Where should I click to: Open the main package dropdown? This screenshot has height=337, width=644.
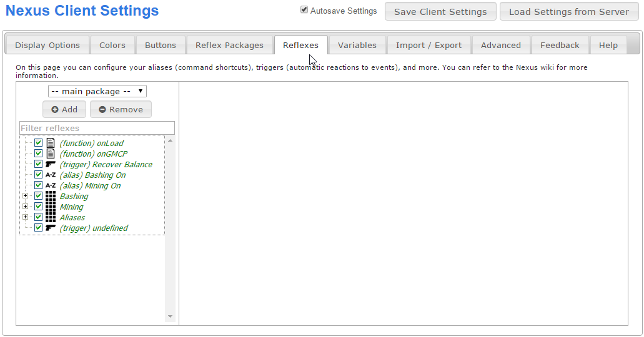(97, 91)
